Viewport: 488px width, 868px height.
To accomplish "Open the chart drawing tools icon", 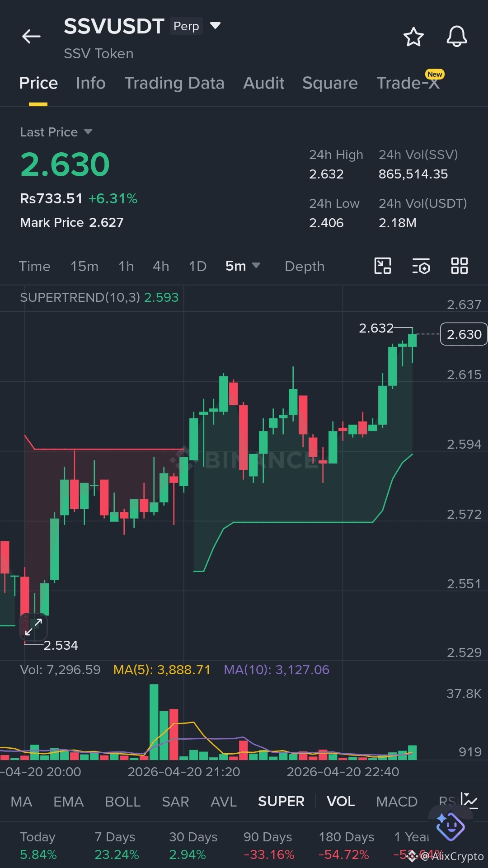I will [x=383, y=266].
